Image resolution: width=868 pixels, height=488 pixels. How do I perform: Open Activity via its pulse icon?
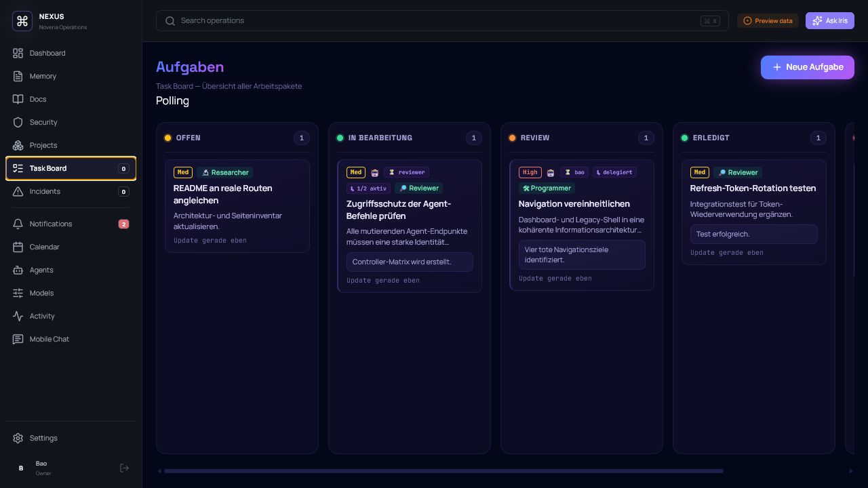[x=18, y=316]
